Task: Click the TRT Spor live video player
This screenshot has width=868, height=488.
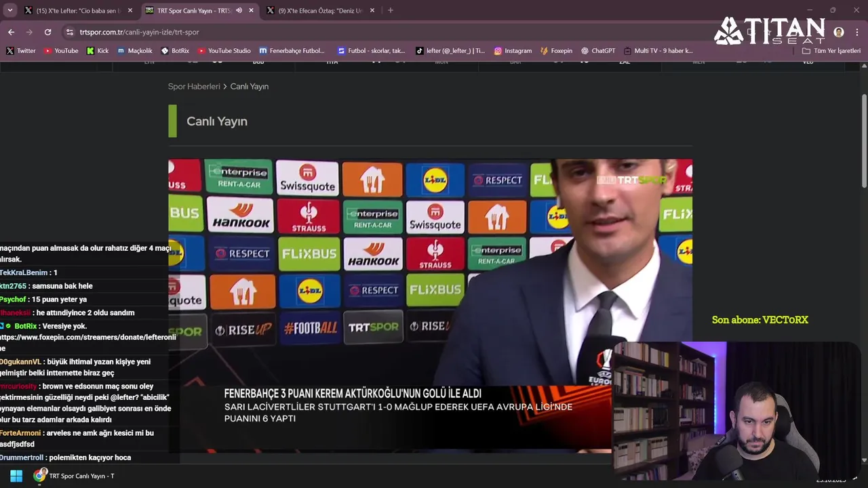Action: click(x=430, y=306)
